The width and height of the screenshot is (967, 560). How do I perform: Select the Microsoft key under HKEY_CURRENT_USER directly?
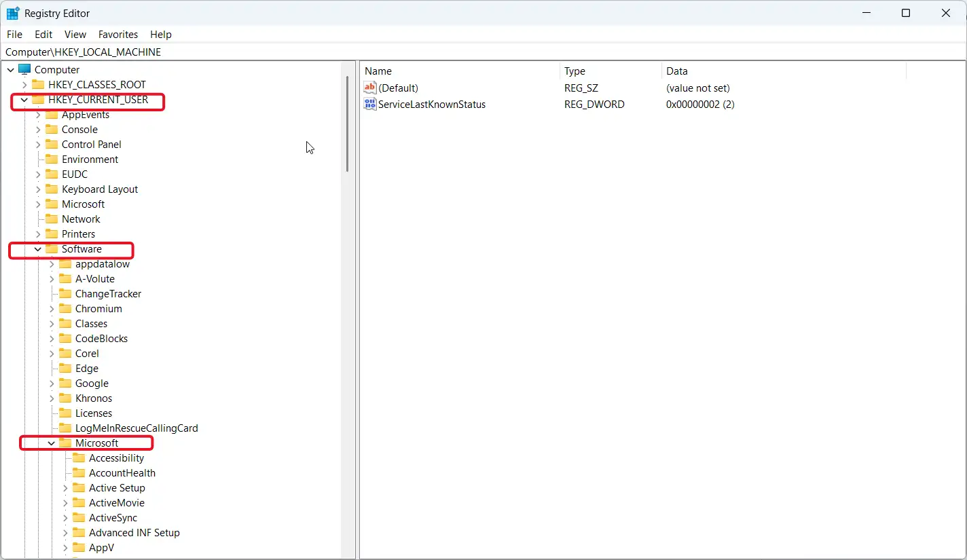tap(83, 204)
